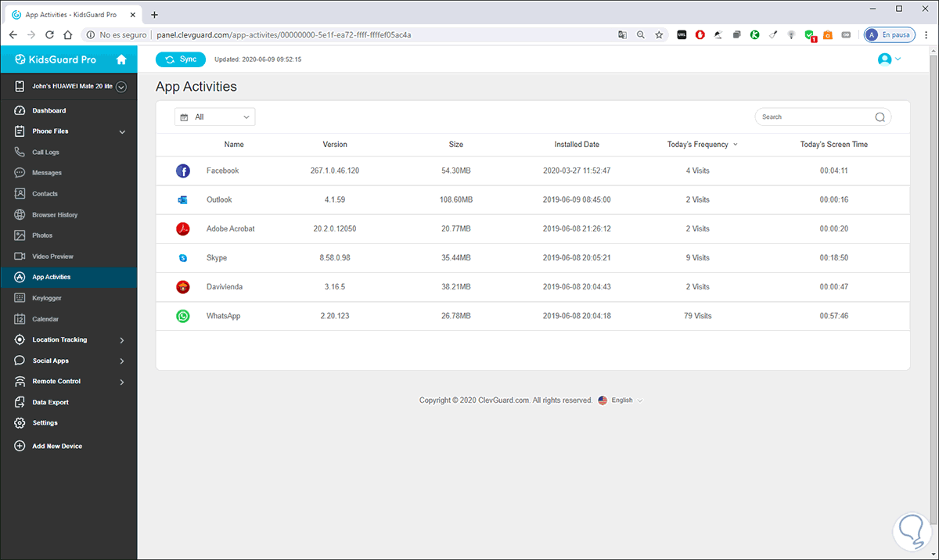Click the Skype app icon
The width and height of the screenshot is (939, 560).
[x=183, y=257]
